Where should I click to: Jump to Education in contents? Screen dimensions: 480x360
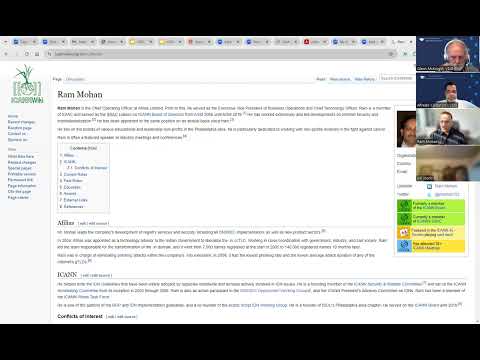pos(72,187)
